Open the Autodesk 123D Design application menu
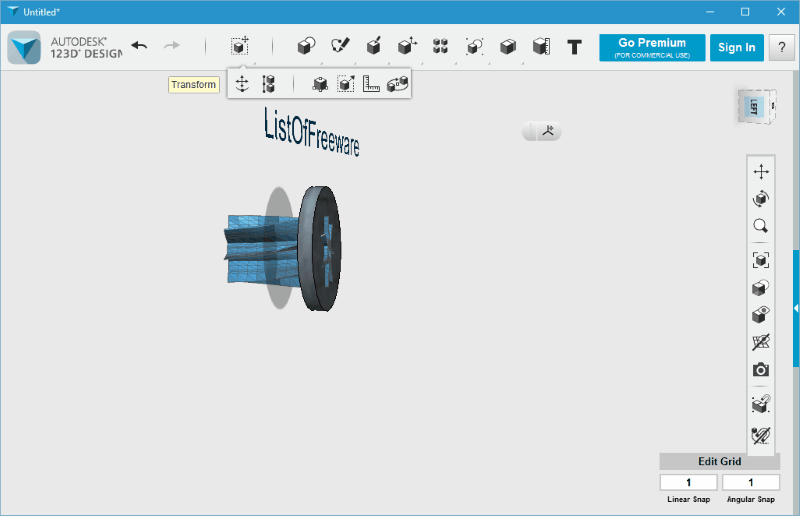 click(x=24, y=47)
